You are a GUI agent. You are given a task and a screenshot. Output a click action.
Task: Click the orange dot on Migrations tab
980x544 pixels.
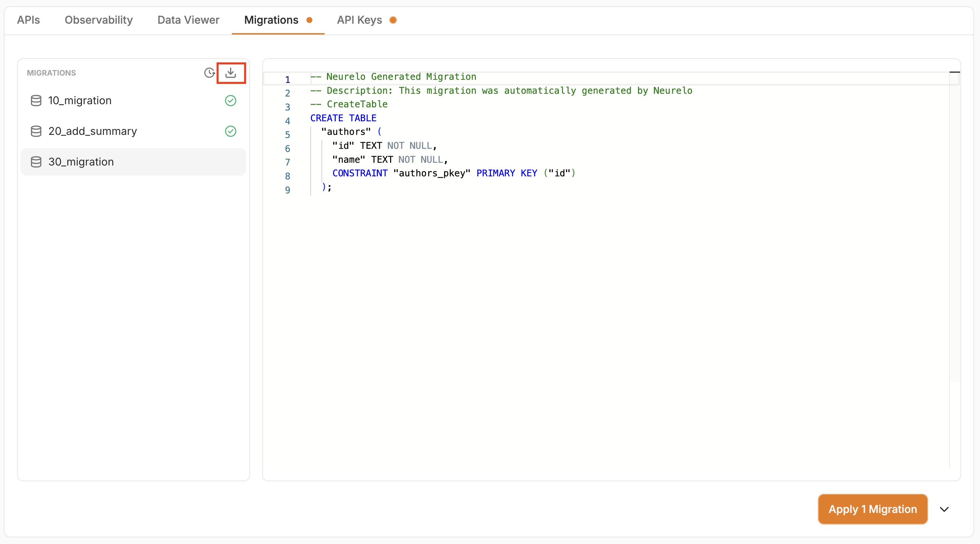point(309,20)
